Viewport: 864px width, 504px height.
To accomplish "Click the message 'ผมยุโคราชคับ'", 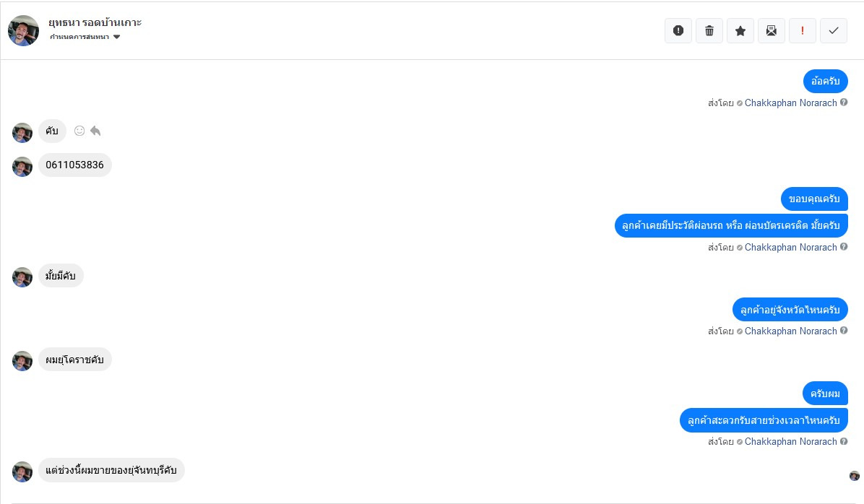I will [74, 360].
